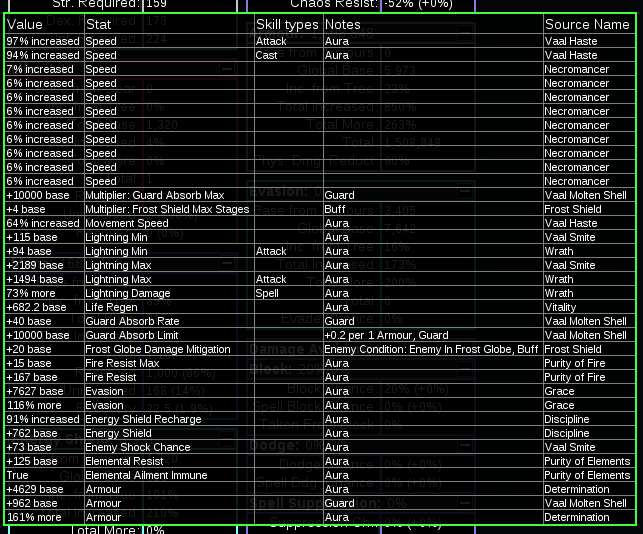The image size is (643, 534).
Task: Click the True value for Ailment Immune
Action: [x=17, y=475]
